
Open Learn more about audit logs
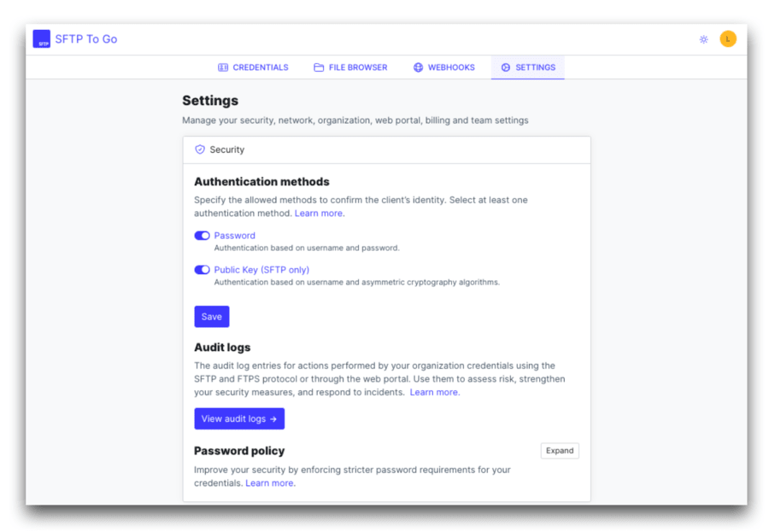(434, 392)
